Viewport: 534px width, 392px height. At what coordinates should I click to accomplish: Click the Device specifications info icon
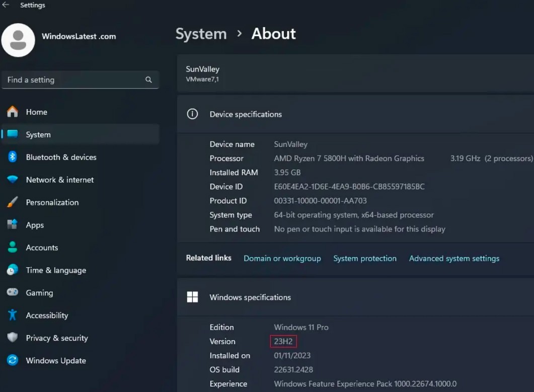(192, 114)
